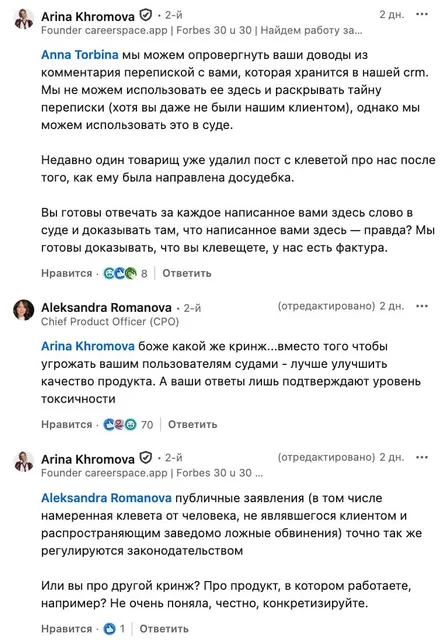Open the Anna Torbina mention link
448x640 pixels.
coord(80,55)
